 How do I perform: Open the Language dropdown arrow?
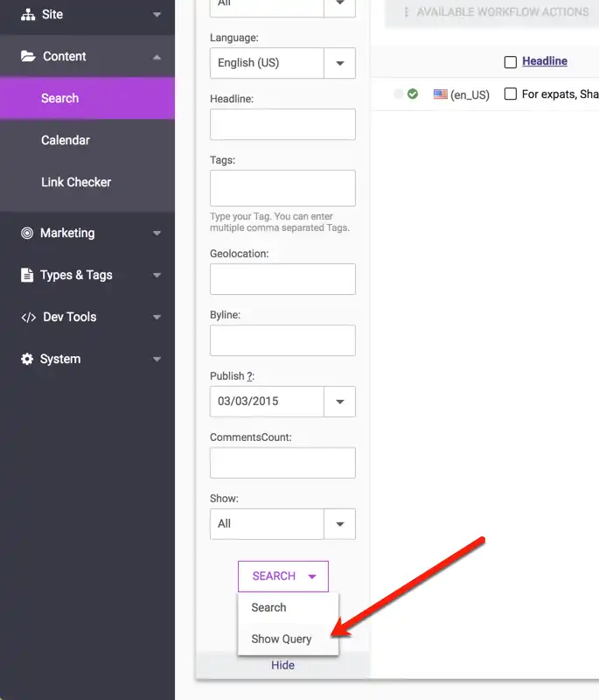click(x=339, y=64)
